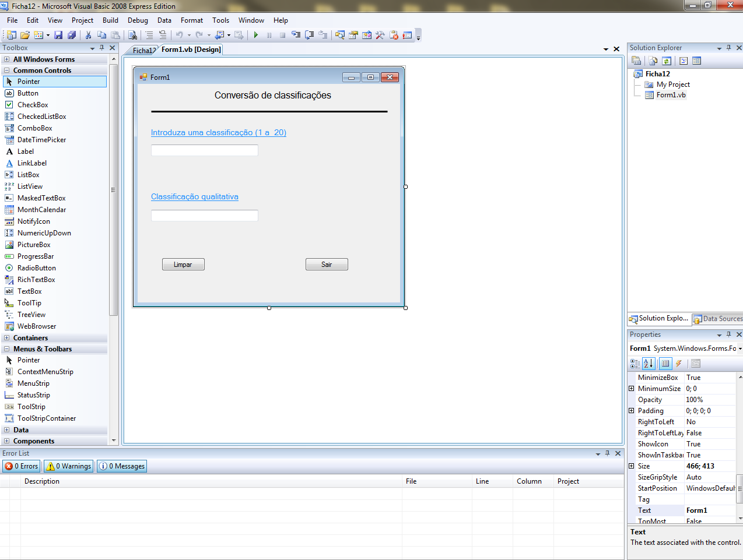743x560 pixels.
Task: Open the File menu
Action: [12, 20]
